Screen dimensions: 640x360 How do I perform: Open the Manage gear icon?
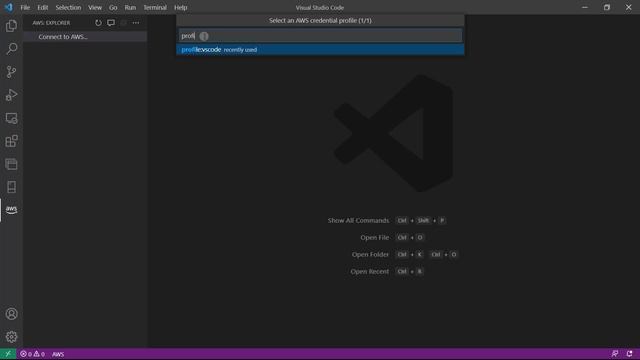pyautogui.click(x=11, y=337)
